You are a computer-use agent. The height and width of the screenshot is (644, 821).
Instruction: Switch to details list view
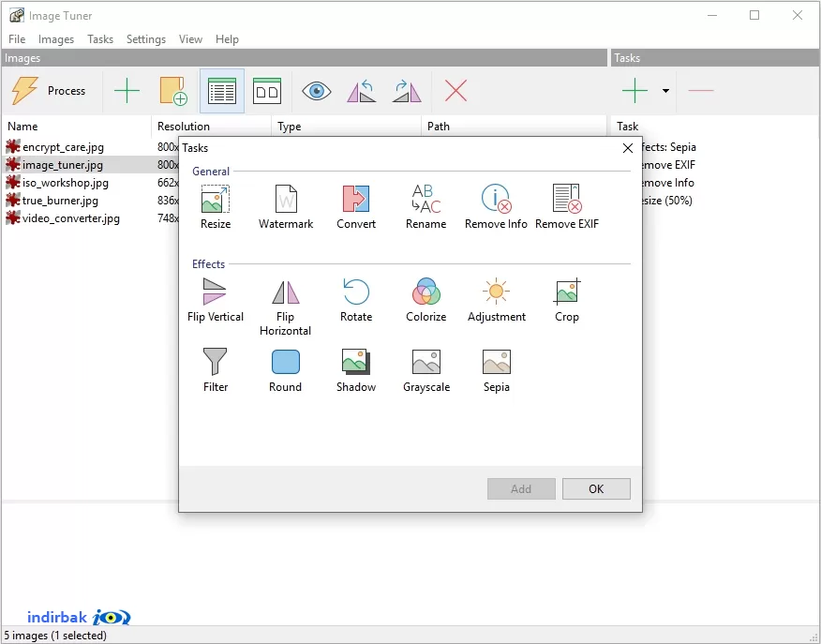pos(222,91)
